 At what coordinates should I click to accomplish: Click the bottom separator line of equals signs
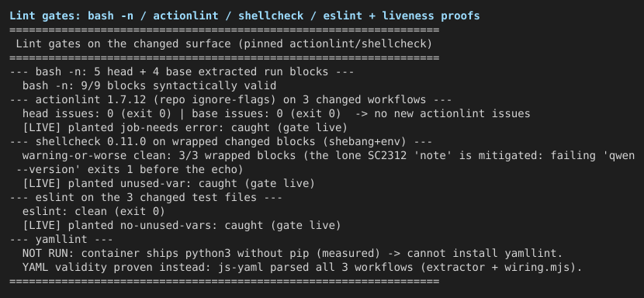click(224, 282)
